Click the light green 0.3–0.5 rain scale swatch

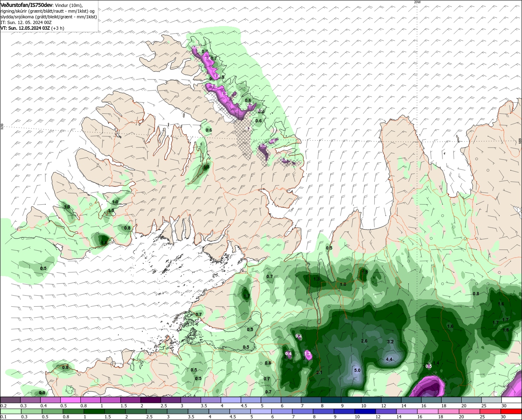32,411
